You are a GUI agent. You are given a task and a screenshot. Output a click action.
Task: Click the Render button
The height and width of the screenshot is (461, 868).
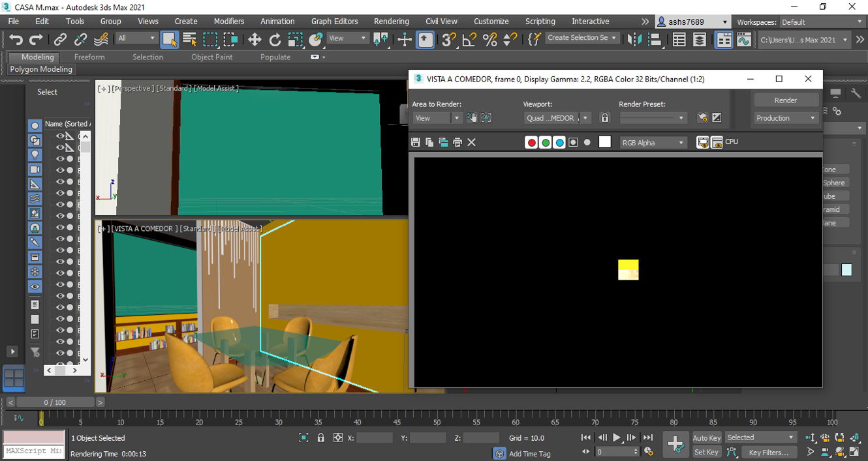pos(786,100)
